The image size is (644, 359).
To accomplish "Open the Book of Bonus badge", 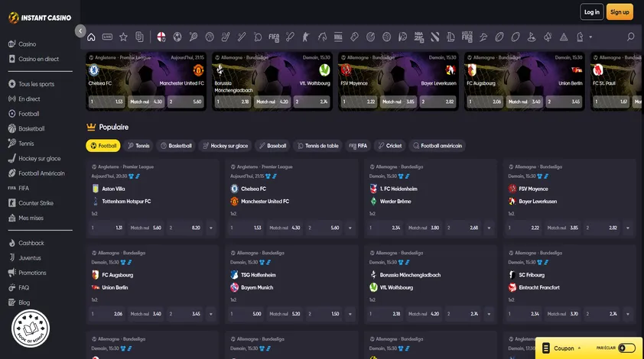I will pos(31,328).
